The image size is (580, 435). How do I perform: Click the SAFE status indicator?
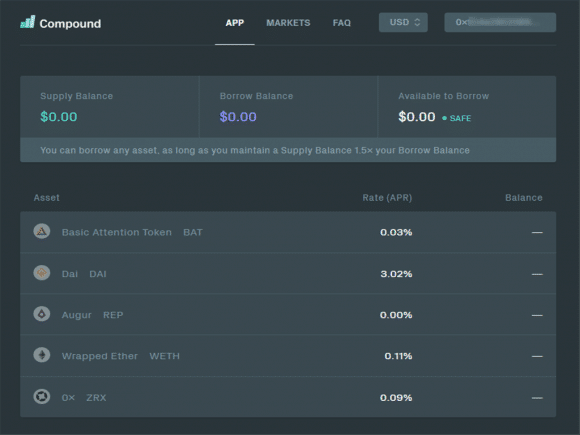[x=457, y=118]
